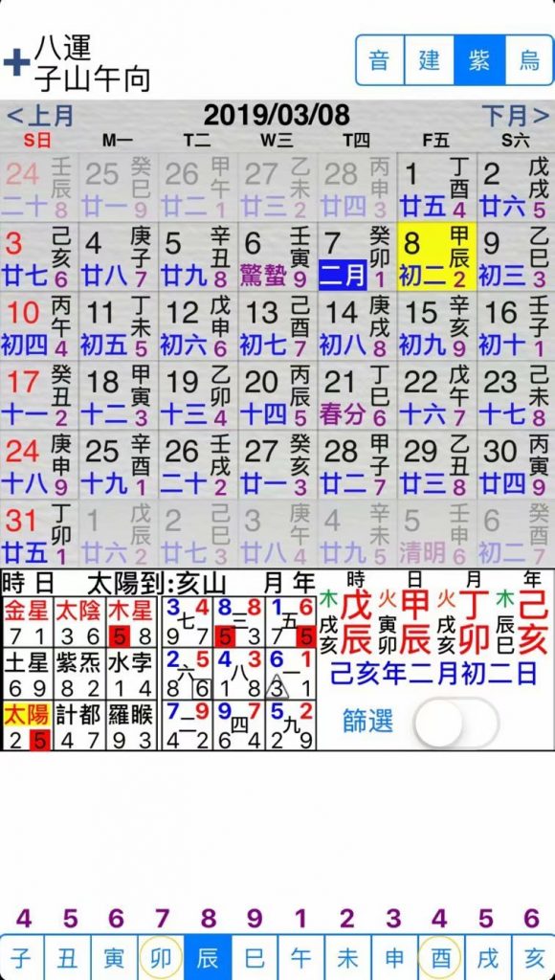555x980 pixels.
Task: Select March 21 春分 day cell
Action: tap(357, 395)
